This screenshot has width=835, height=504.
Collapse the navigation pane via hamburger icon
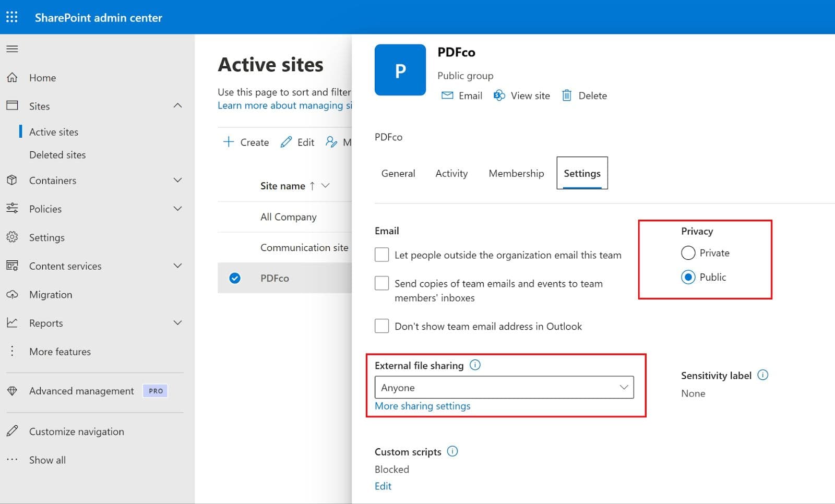click(x=11, y=49)
